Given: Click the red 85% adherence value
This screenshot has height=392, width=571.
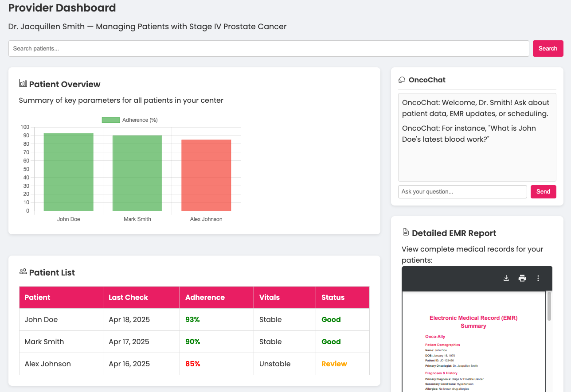Looking at the screenshot, I should point(192,364).
